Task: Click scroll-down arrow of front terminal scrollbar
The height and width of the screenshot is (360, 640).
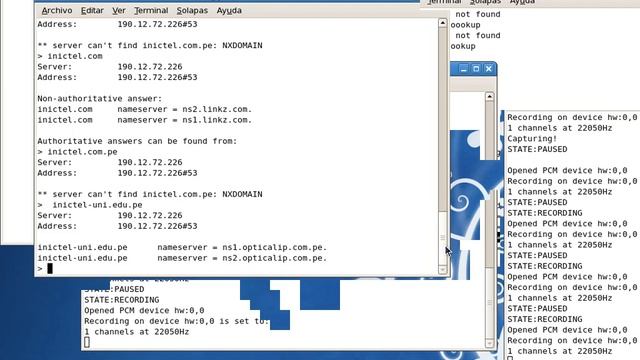Action: coord(443,270)
